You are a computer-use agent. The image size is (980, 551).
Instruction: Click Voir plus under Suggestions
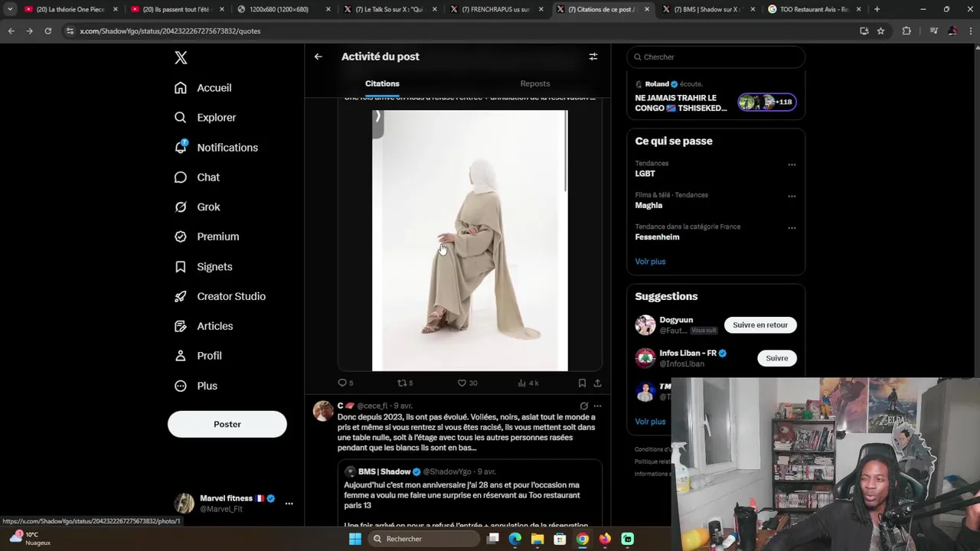(650, 422)
